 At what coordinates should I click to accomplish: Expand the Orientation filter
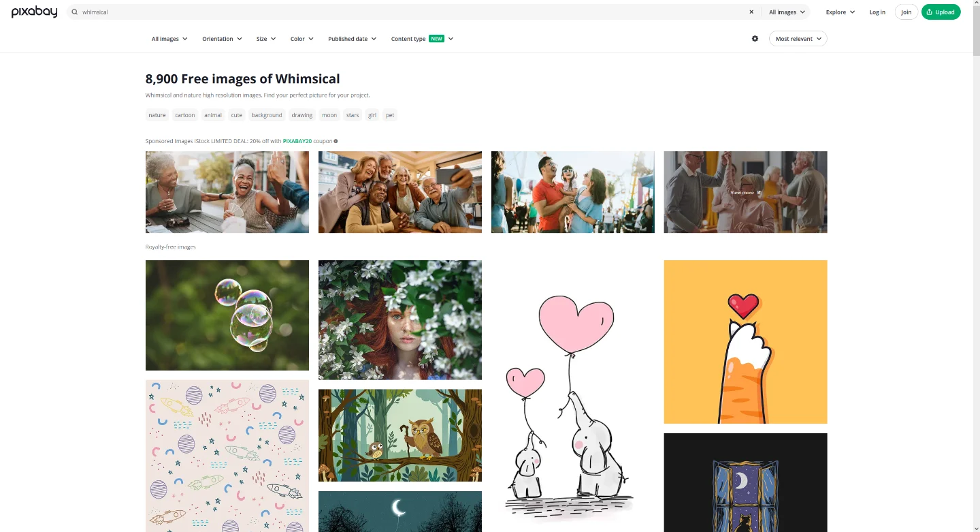[222, 39]
